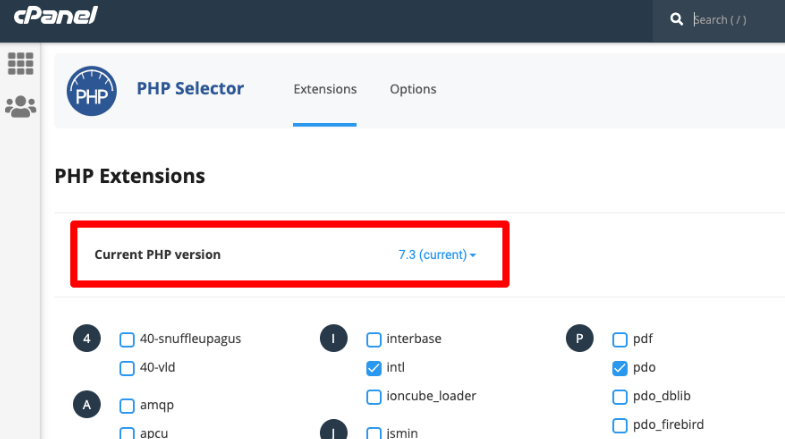The height and width of the screenshot is (439, 785).
Task: Open the apps grid sidebar icon
Action: click(x=21, y=64)
